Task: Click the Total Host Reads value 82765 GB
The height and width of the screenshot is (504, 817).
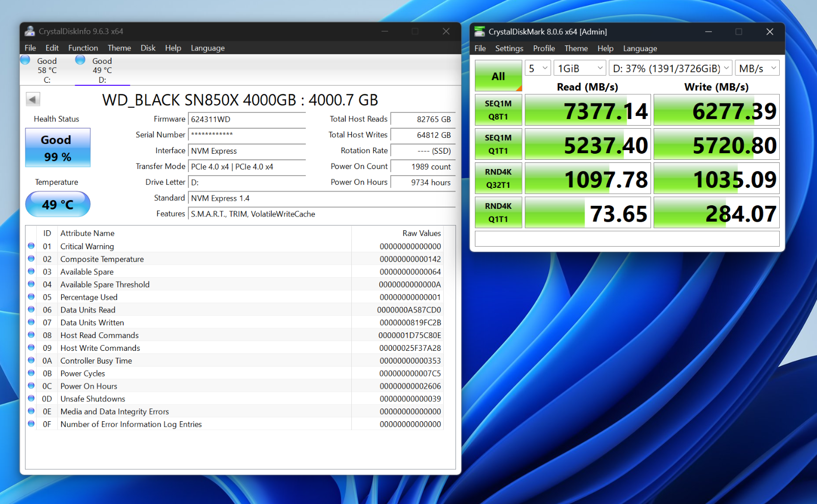Action: (x=423, y=119)
